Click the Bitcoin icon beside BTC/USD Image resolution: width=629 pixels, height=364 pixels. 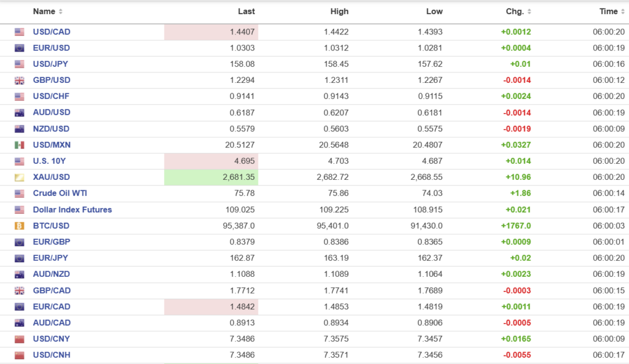[20, 226]
